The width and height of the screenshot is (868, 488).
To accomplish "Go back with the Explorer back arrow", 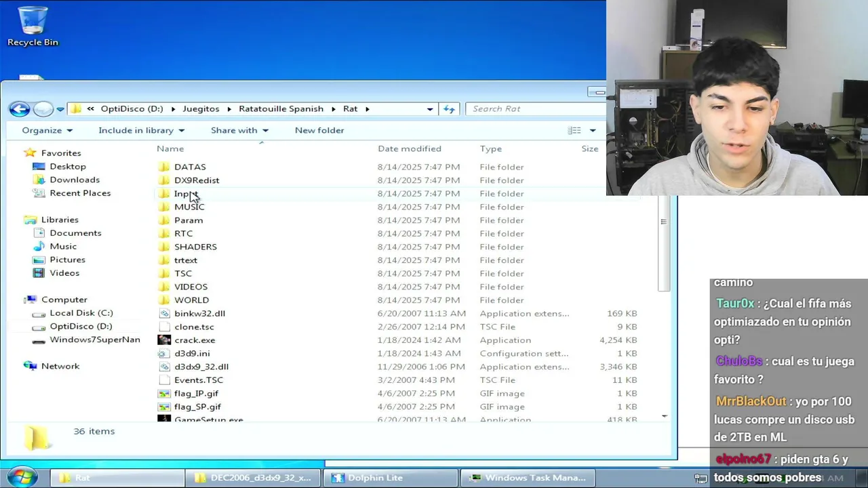I will 20,109.
